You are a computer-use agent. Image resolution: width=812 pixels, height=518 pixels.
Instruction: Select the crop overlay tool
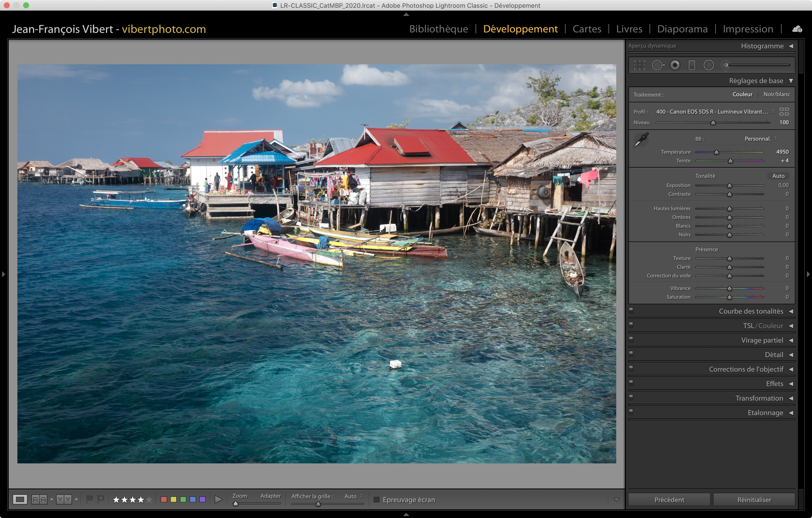(x=639, y=65)
